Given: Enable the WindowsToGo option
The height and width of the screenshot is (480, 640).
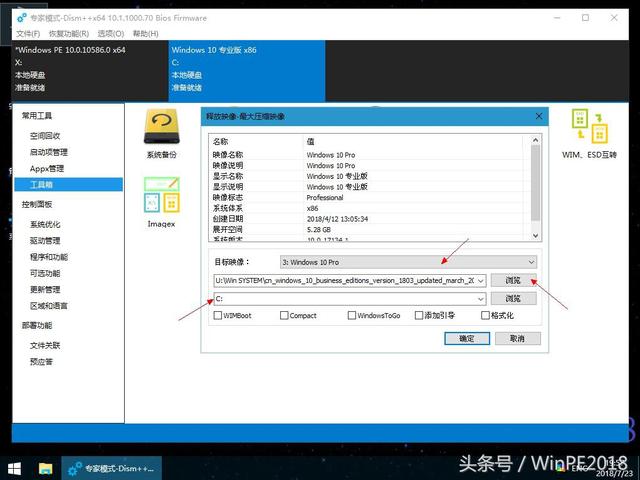Looking at the screenshot, I should tap(351, 316).
